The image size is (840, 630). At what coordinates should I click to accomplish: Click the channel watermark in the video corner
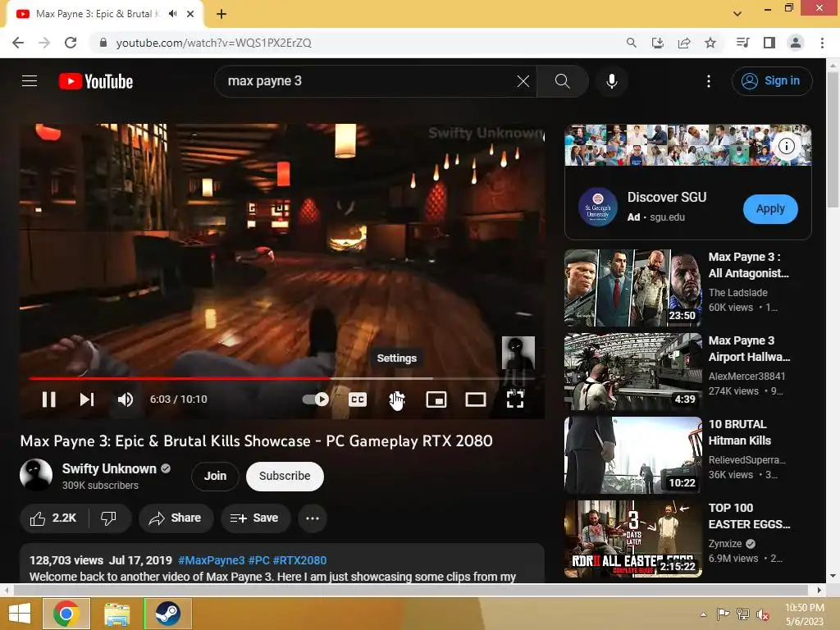pos(518,353)
